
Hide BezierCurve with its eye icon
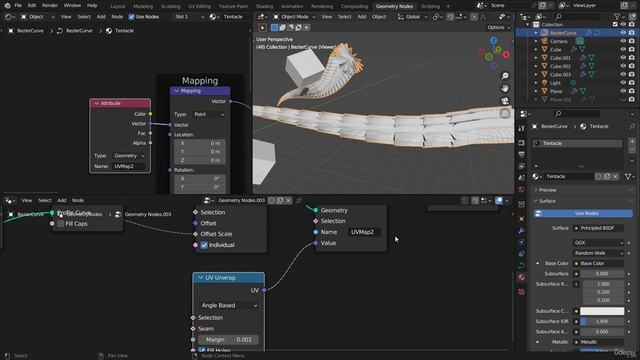[623, 33]
